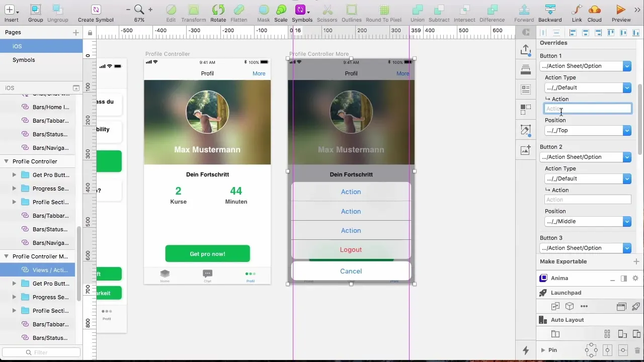Click the Auto Layout stack folder icon
Screen dimensions: 644x362
click(x=555, y=334)
